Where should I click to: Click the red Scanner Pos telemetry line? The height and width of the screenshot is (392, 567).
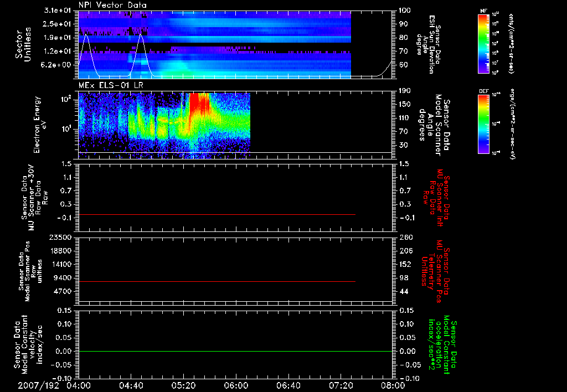(x=217, y=281)
